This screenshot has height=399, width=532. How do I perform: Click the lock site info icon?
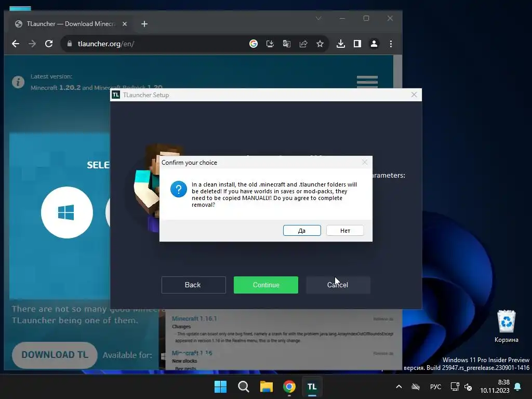click(70, 44)
